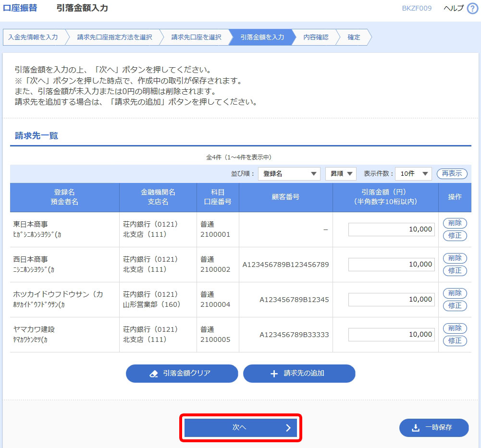Go to 請求先口座指定方法を選択 step
481x448 pixels.
coord(114,37)
